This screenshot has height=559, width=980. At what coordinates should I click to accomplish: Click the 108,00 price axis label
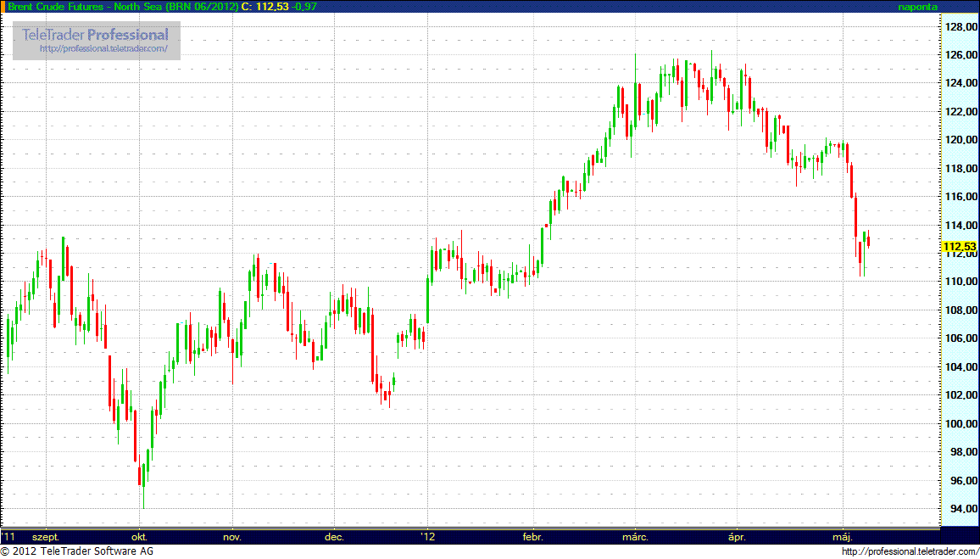961,310
